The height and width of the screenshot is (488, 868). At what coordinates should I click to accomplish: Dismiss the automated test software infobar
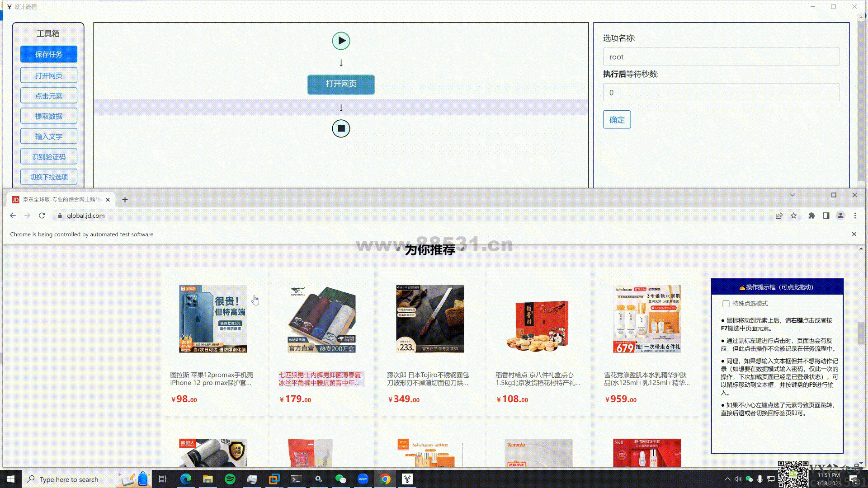click(854, 234)
